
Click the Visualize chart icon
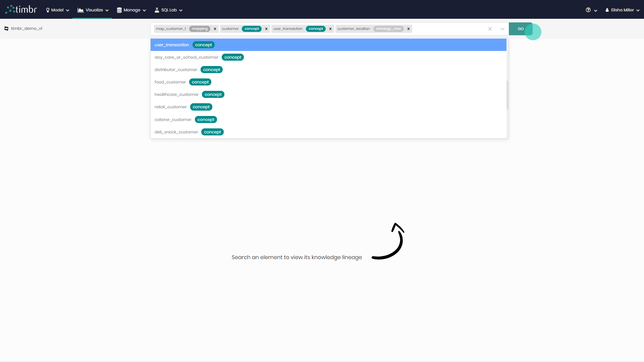(x=81, y=10)
